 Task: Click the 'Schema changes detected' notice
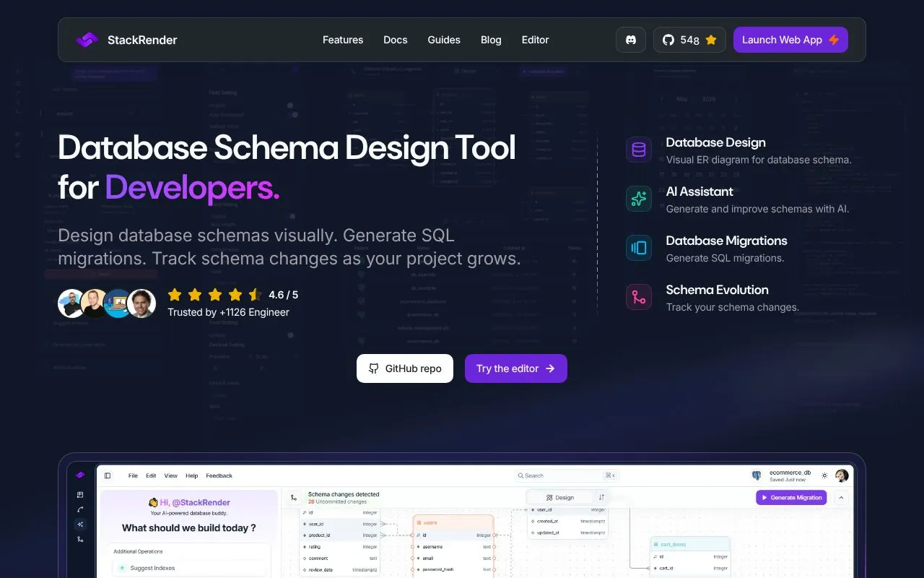(344, 494)
